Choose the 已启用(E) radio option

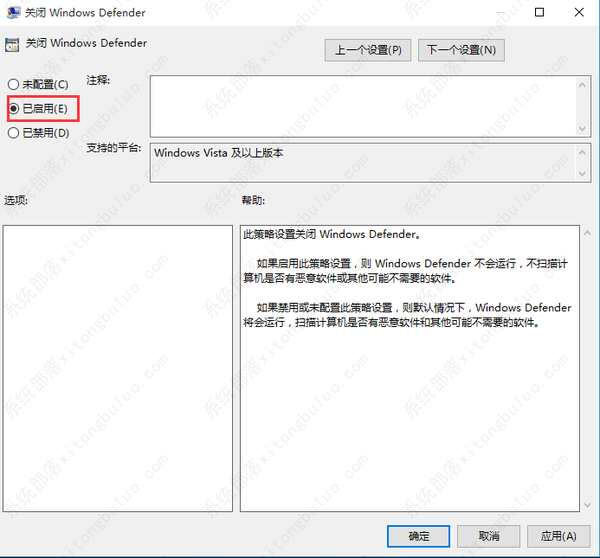[x=13, y=108]
